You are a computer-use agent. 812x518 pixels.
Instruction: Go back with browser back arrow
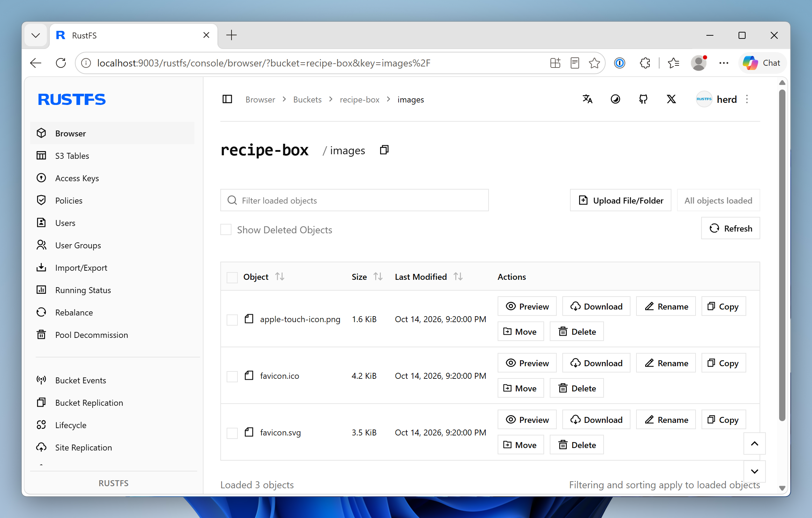click(x=36, y=63)
